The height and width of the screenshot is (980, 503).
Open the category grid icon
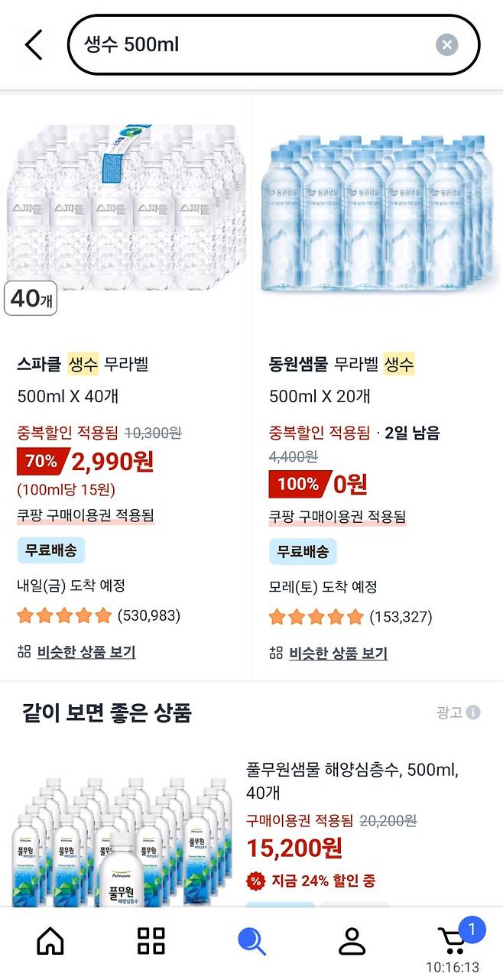pyautogui.click(x=150, y=941)
